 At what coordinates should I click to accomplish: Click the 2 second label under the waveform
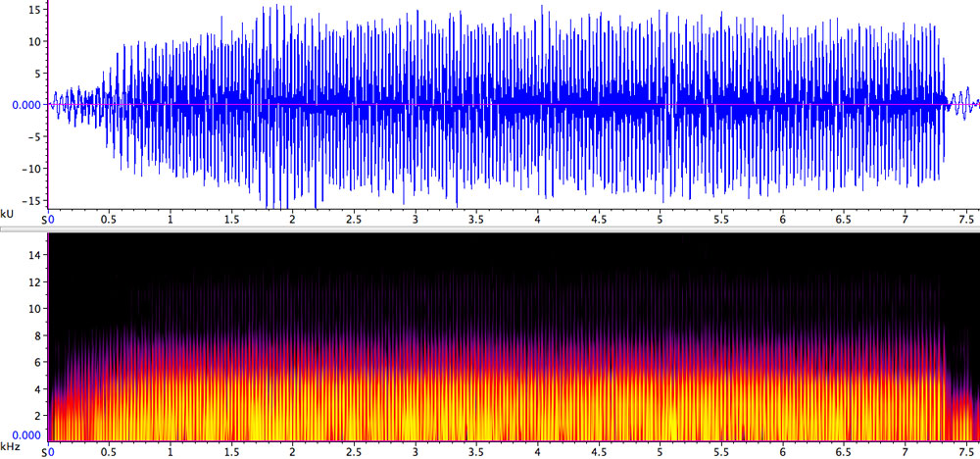coord(292,220)
